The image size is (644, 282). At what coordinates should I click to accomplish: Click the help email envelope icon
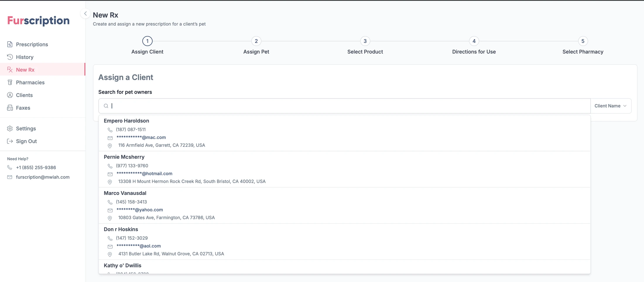10,177
